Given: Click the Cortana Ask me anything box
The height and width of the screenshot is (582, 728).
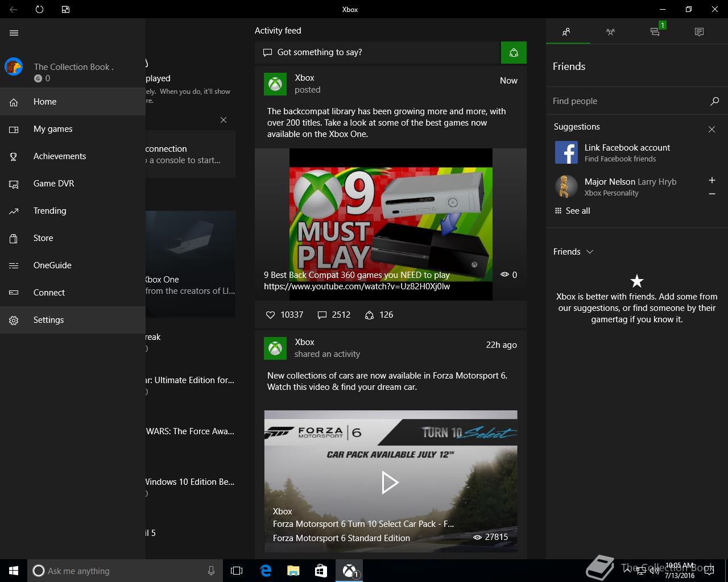Looking at the screenshot, I should (125, 571).
